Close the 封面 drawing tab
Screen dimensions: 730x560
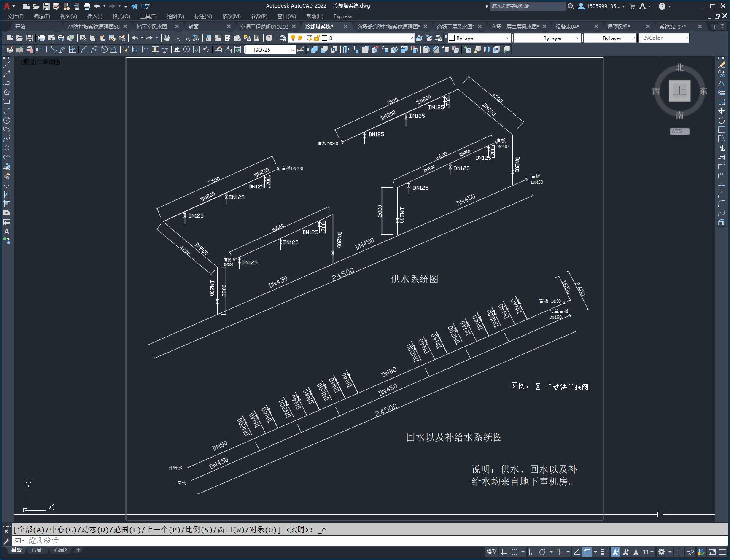pyautogui.click(x=229, y=27)
